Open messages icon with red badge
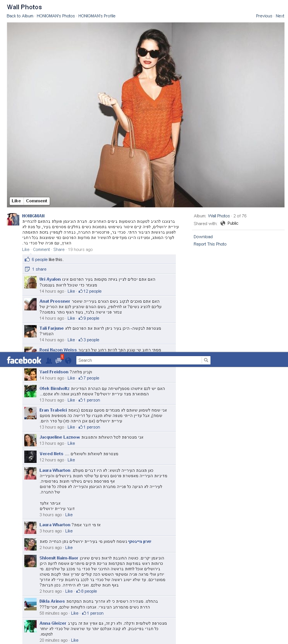 tap(59, 360)
